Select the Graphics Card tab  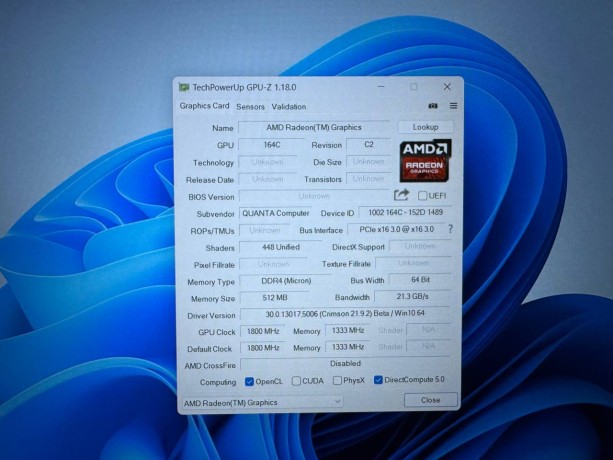(204, 106)
